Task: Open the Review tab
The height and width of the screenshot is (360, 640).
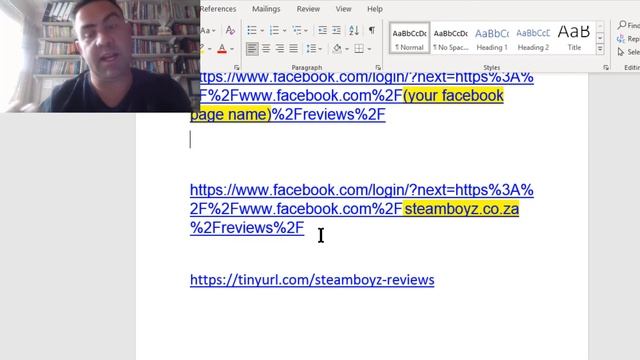Action: pyautogui.click(x=308, y=9)
